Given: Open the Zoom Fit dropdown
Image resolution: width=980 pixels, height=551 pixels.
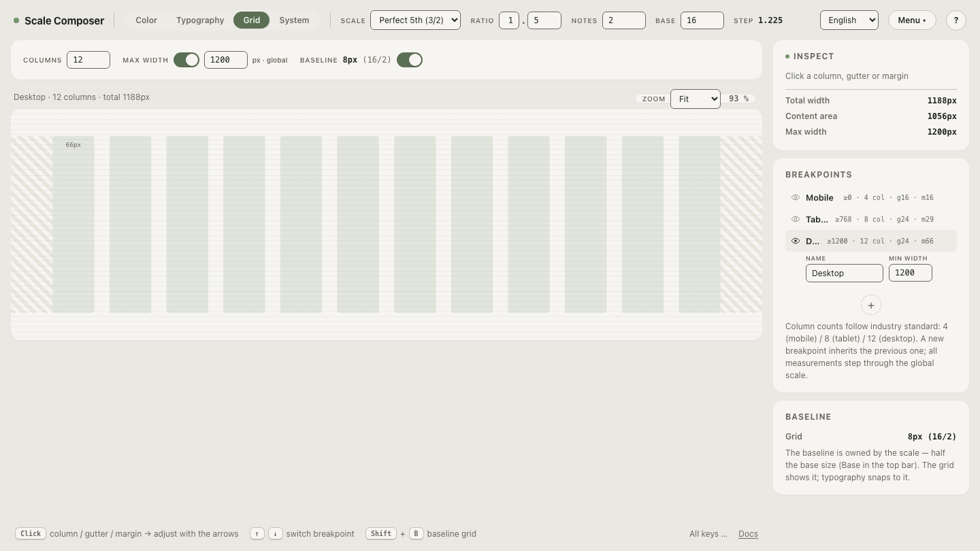Looking at the screenshot, I should click(696, 99).
